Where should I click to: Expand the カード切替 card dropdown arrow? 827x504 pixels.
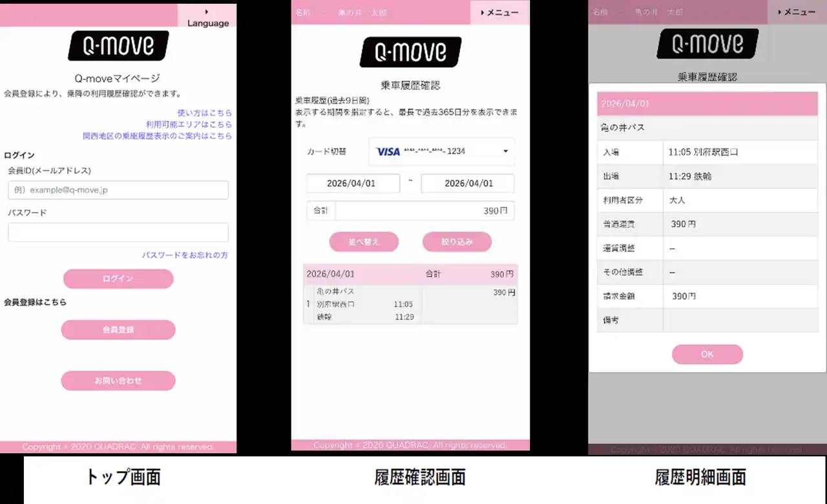pos(505,152)
